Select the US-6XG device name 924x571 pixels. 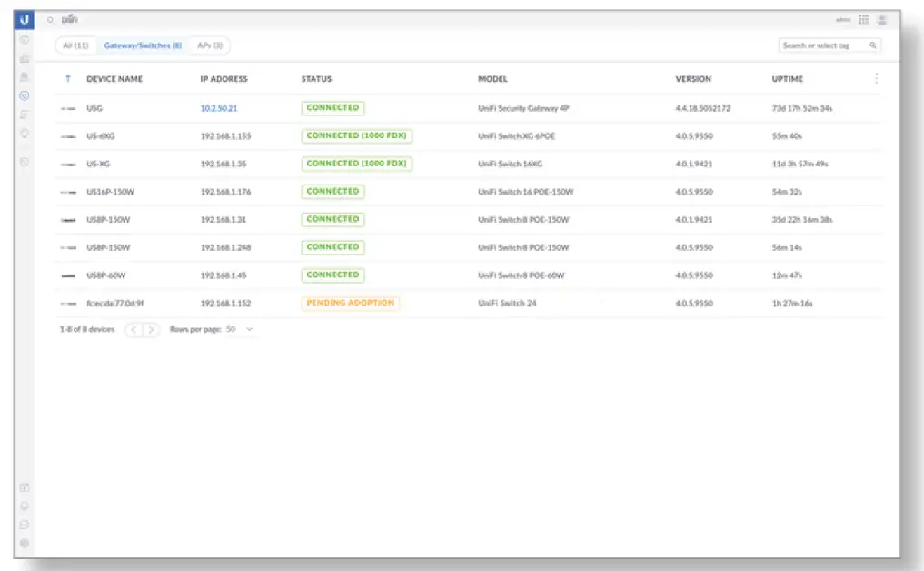point(101,136)
